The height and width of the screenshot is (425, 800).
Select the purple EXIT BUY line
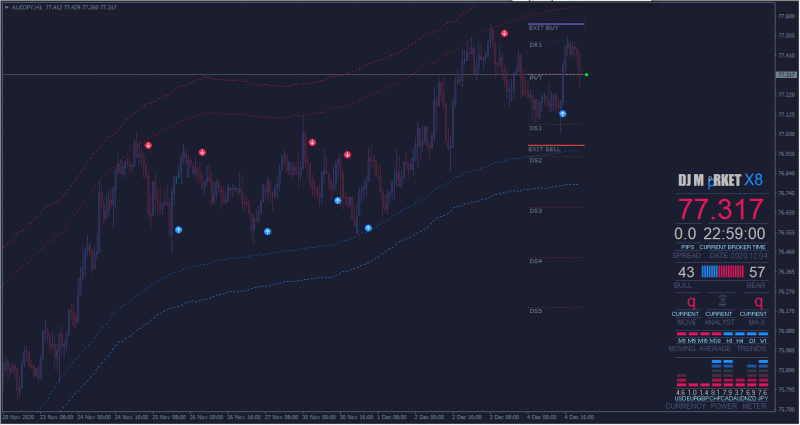556,24
